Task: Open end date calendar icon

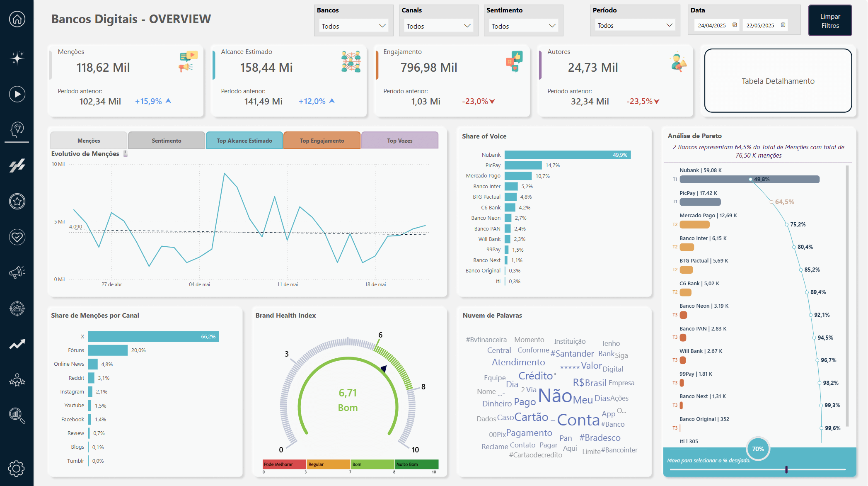Action: (x=783, y=25)
